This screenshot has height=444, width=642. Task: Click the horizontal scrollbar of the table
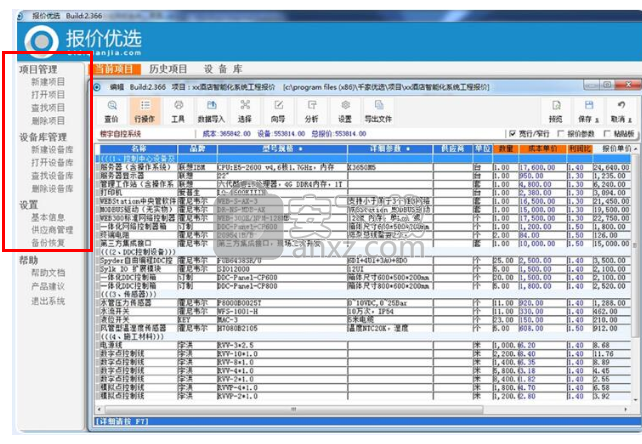[x=293, y=409]
